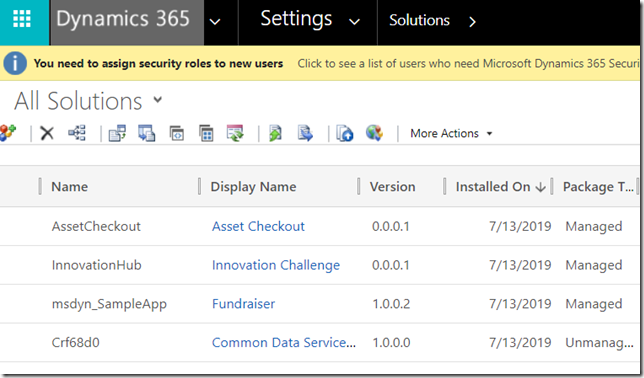Click the New solution icon with colored blocks
The height and width of the screenshot is (378, 644).
8,133
